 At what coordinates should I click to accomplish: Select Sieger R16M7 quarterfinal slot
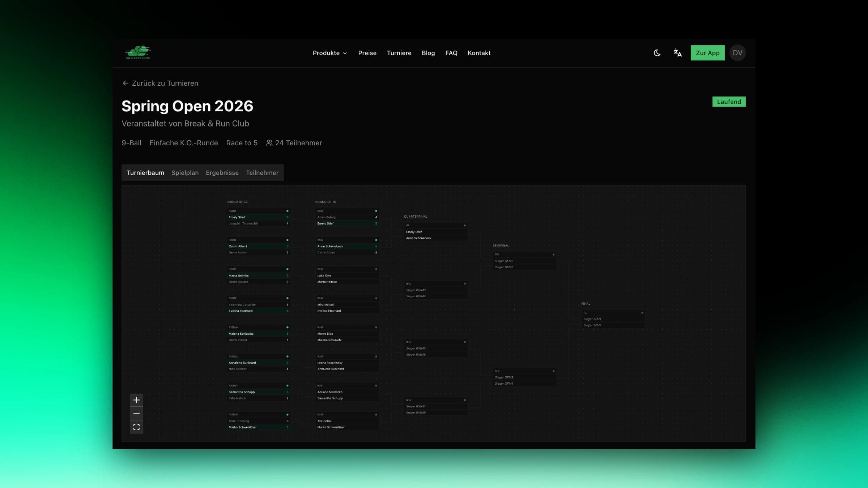click(436, 406)
